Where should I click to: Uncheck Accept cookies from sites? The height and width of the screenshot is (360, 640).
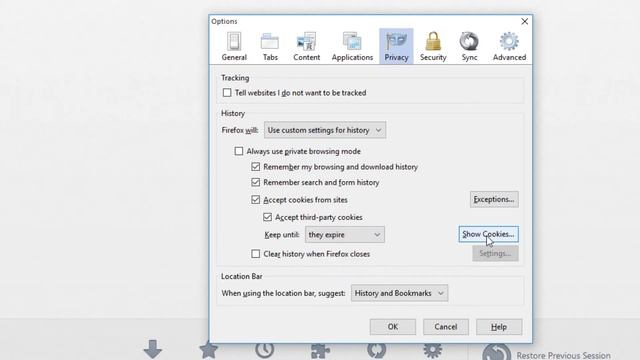coord(256,200)
